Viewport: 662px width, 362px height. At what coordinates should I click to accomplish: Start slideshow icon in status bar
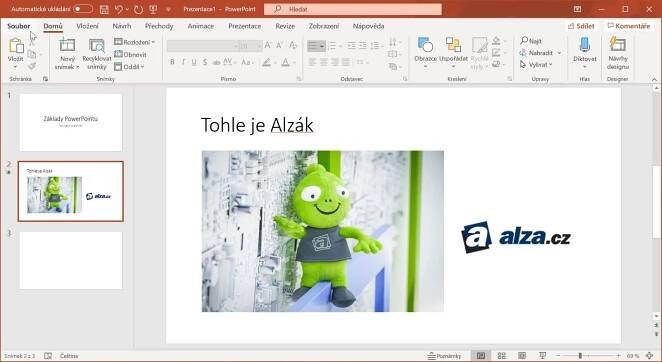click(x=543, y=356)
